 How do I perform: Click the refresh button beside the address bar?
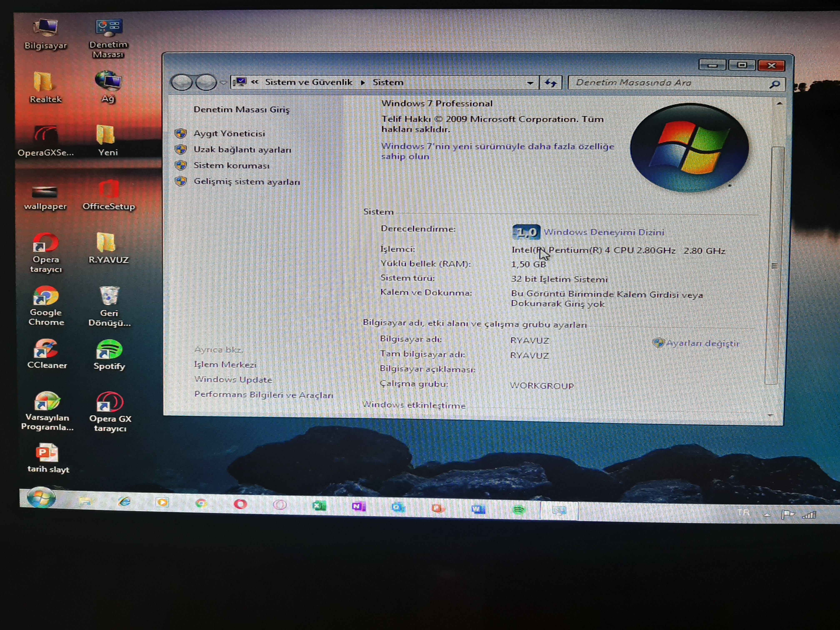(x=551, y=83)
